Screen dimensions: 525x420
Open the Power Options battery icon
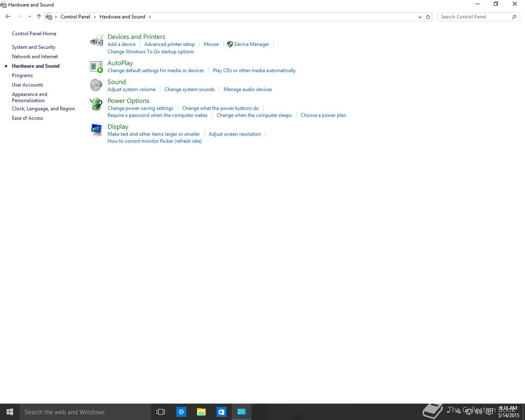pyautogui.click(x=96, y=104)
